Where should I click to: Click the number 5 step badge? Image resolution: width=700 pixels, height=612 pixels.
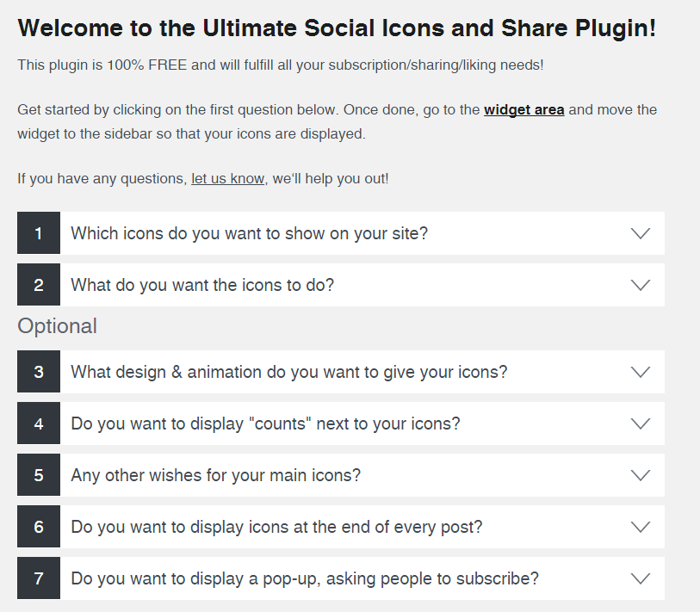(x=39, y=475)
